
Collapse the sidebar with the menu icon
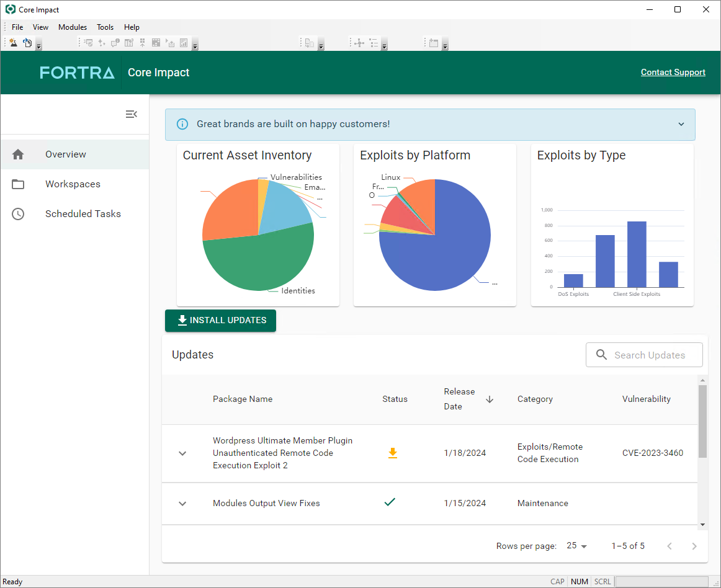click(x=131, y=114)
